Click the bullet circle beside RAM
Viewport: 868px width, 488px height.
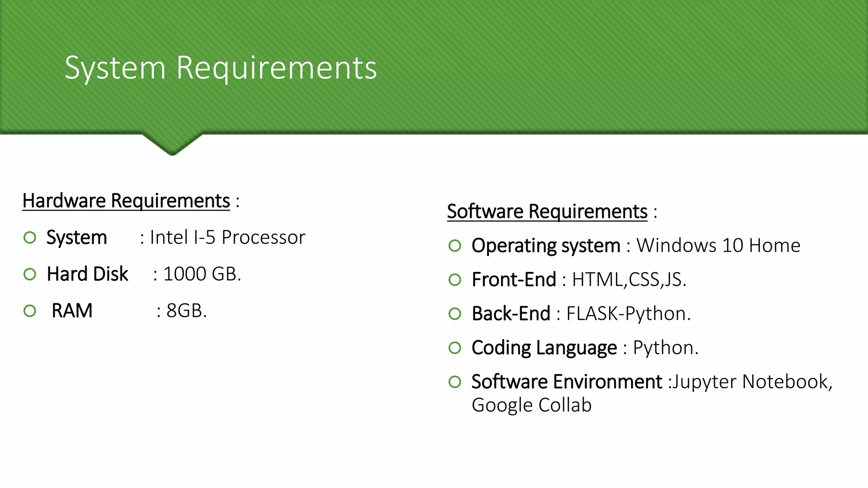[x=30, y=311]
